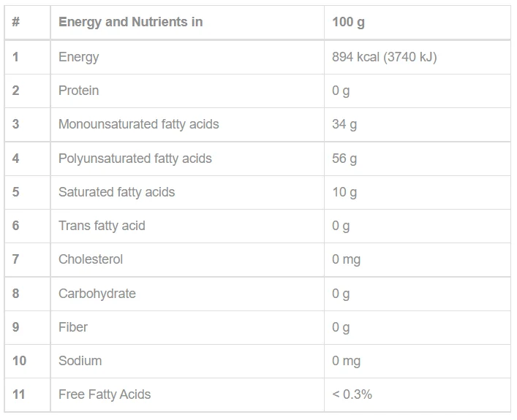Select the '56 g' value cell
Screen dimensions: 517x420
[418, 159]
